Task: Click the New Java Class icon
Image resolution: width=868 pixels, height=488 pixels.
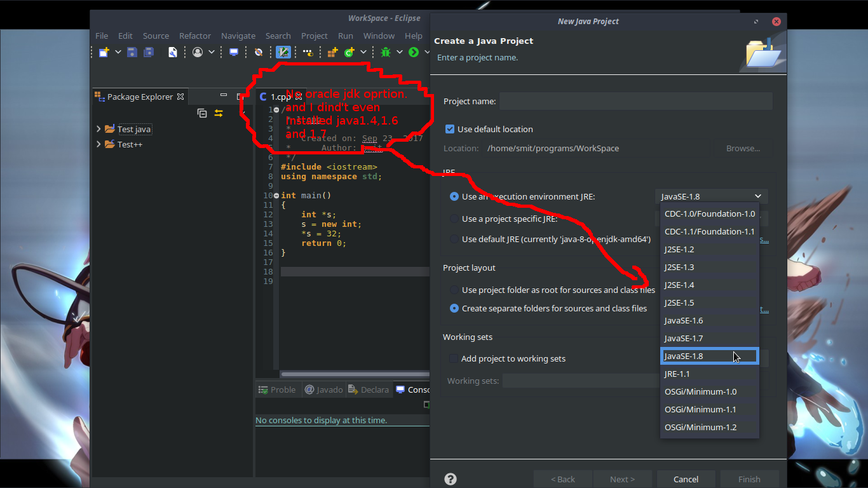Action: [x=349, y=52]
